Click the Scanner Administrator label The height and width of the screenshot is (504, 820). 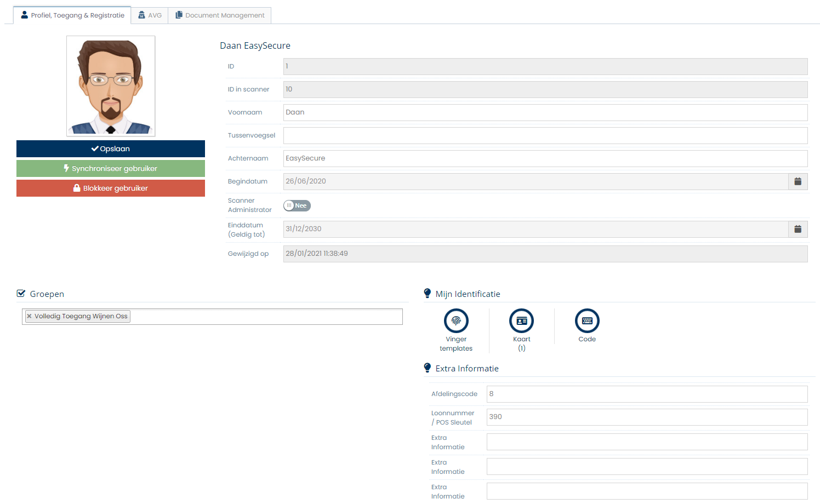(x=249, y=205)
